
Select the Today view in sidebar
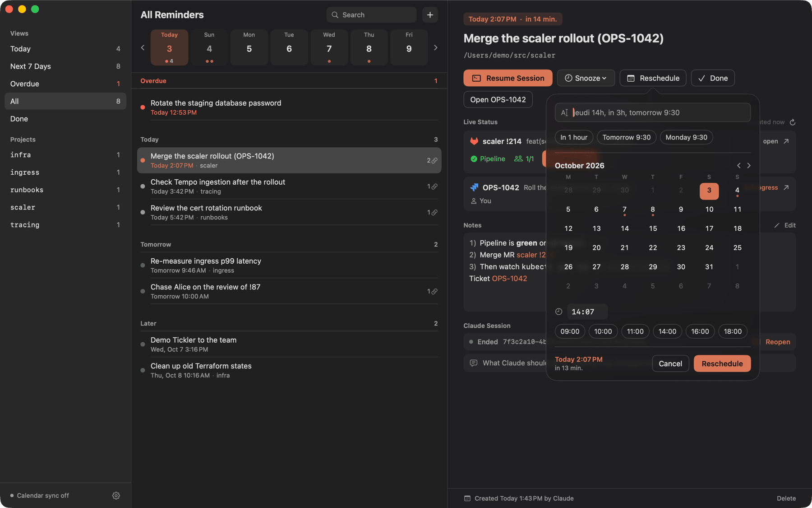[65, 49]
